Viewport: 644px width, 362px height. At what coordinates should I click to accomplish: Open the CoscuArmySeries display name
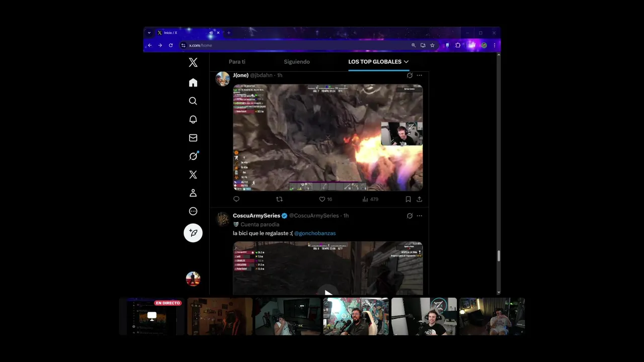pyautogui.click(x=257, y=216)
